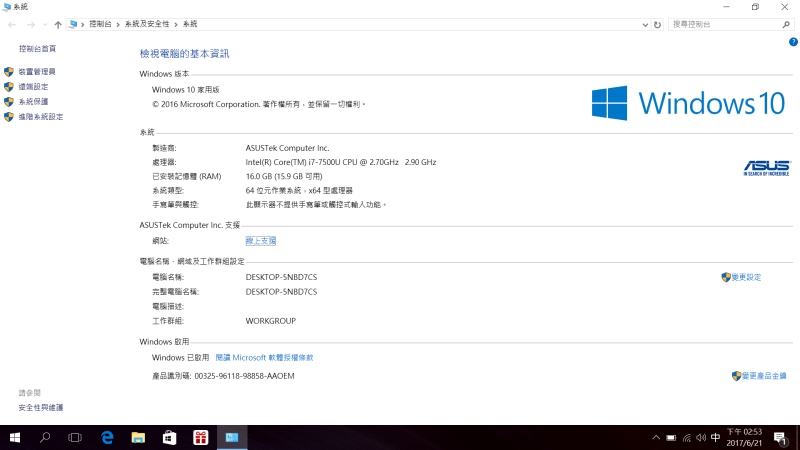Click the taskbar search magnifier icon
800x450 pixels.
pos(45,437)
